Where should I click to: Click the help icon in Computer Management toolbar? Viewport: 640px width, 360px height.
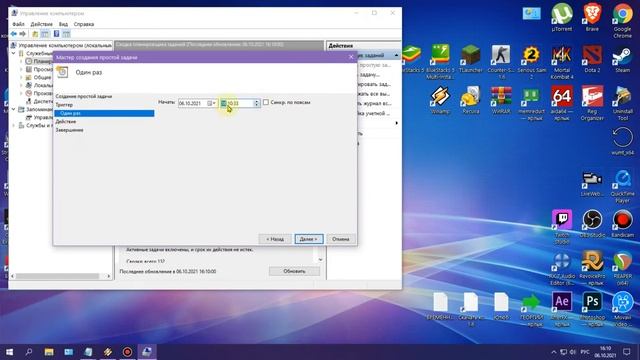56,34
